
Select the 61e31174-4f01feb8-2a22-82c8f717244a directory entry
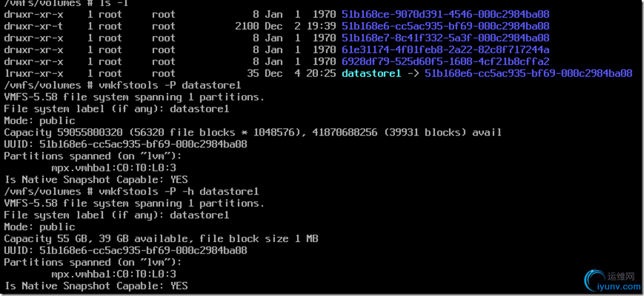[x=445, y=50]
